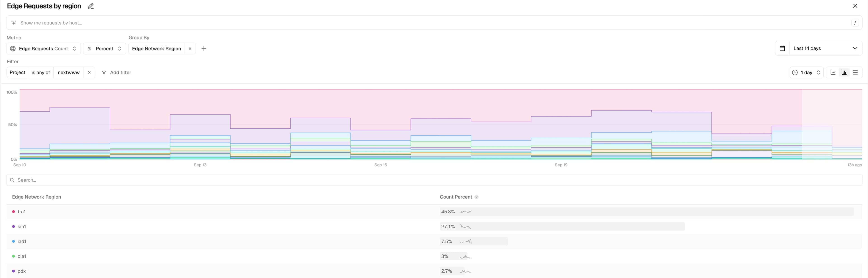
Task: Click Add filter button
Action: coord(117,73)
